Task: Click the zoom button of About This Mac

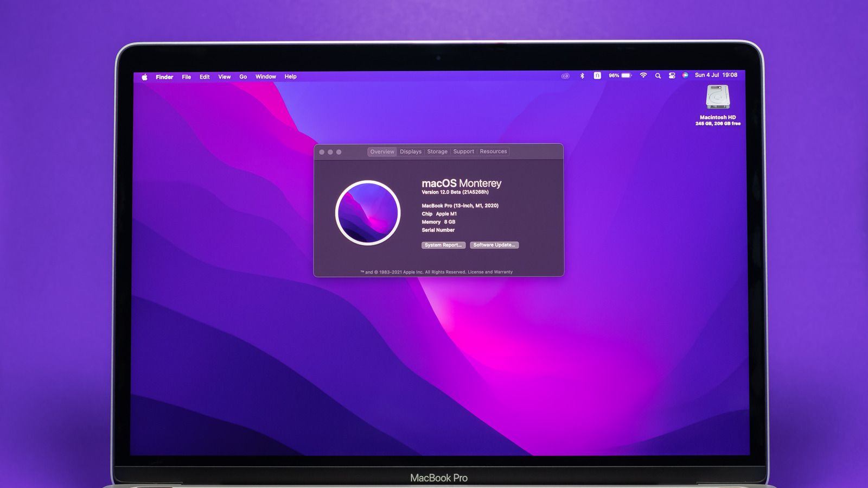Action: (x=339, y=152)
